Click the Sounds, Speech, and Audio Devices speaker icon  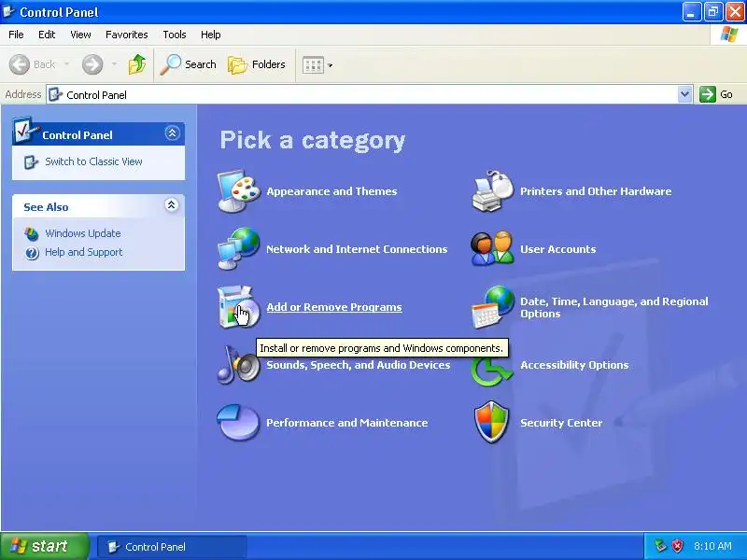pos(239,365)
